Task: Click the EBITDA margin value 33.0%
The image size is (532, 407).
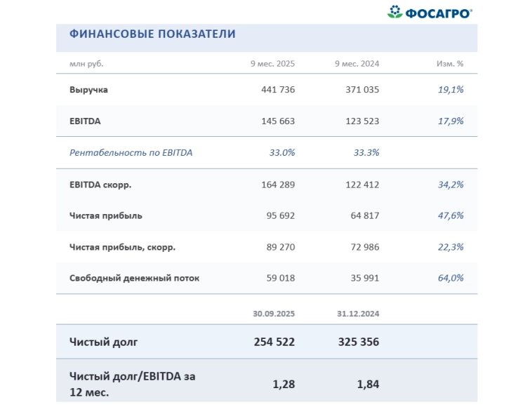Action: tap(281, 152)
